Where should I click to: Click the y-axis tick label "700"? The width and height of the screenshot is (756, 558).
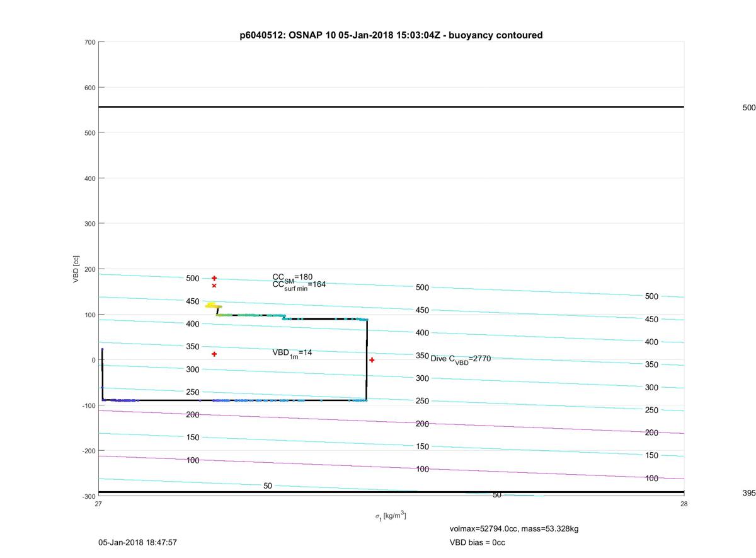click(89, 42)
